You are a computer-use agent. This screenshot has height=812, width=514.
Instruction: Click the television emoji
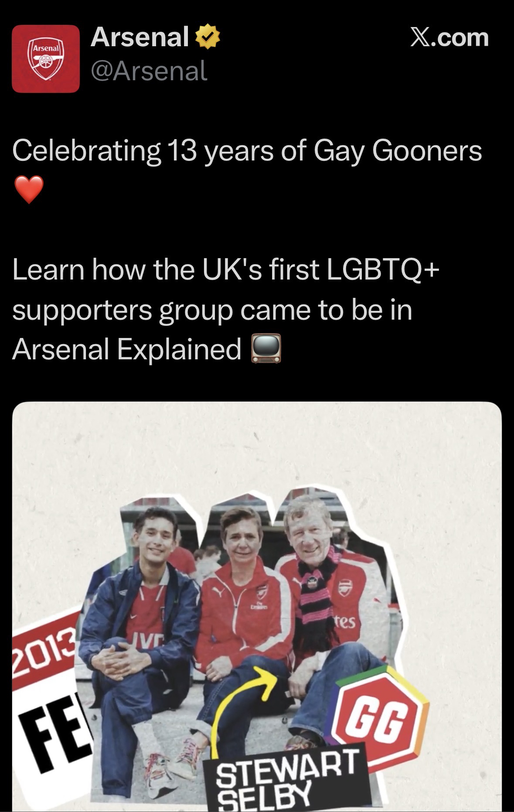(x=266, y=348)
